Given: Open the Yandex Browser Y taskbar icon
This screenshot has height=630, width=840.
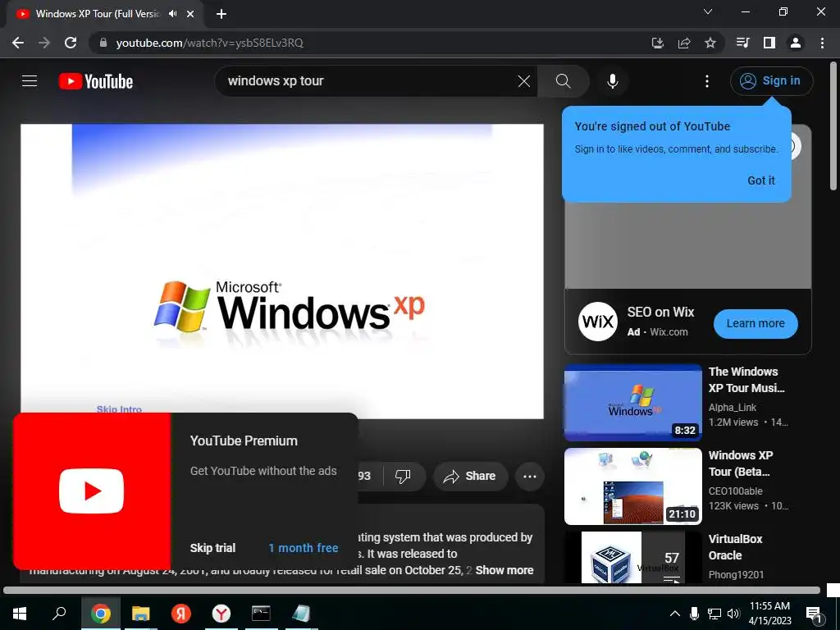Looking at the screenshot, I should (x=221, y=614).
